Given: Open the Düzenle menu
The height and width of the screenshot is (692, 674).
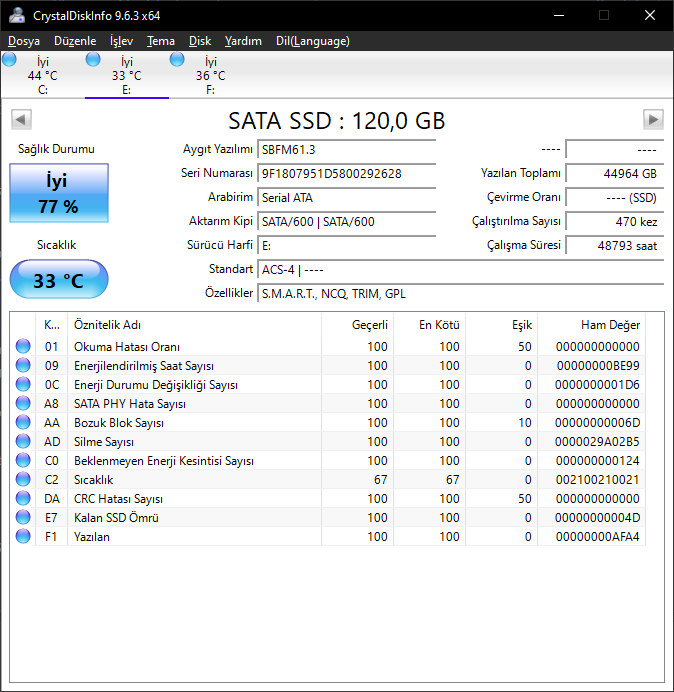Looking at the screenshot, I should [75, 41].
